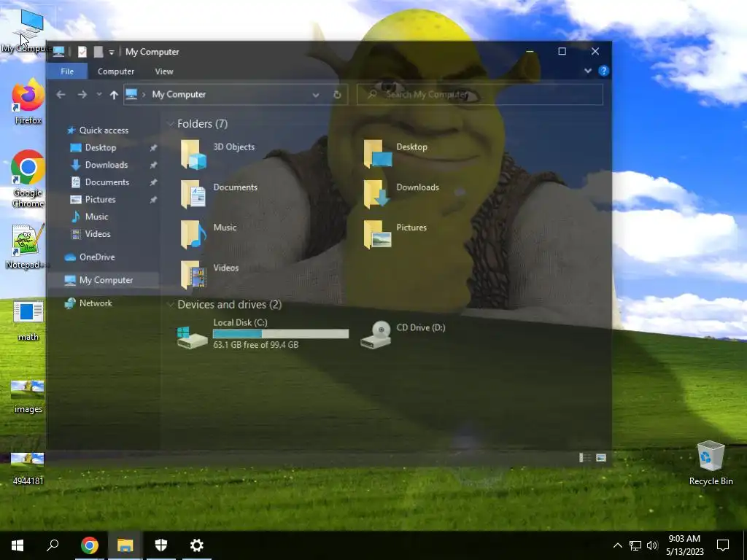The image size is (747, 560).
Task: Collapse the Folders (7) group
Action: pos(170,124)
